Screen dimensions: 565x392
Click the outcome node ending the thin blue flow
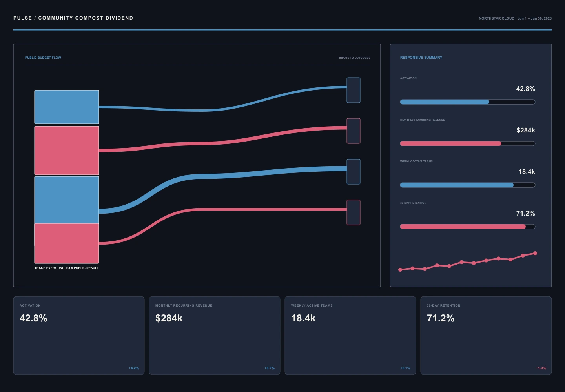(x=354, y=90)
